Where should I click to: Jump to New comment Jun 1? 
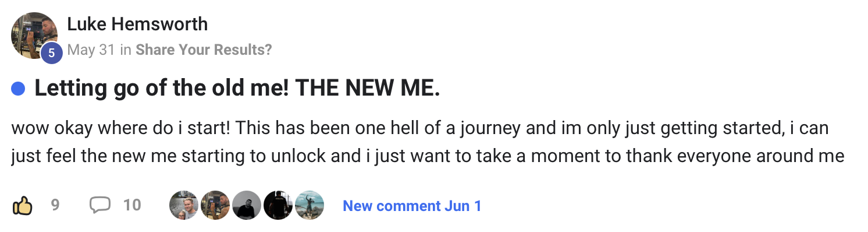pos(412,206)
